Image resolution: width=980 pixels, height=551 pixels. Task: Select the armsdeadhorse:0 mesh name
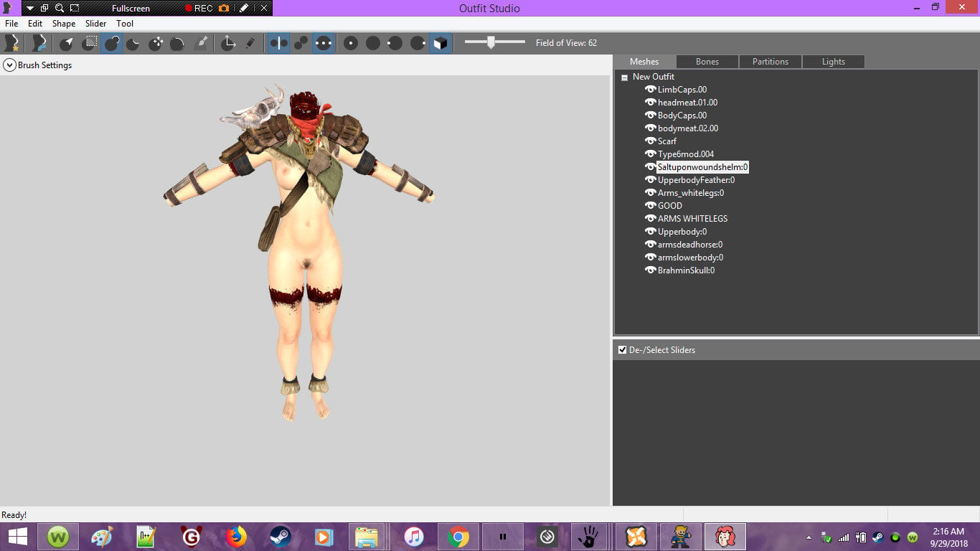click(x=690, y=245)
